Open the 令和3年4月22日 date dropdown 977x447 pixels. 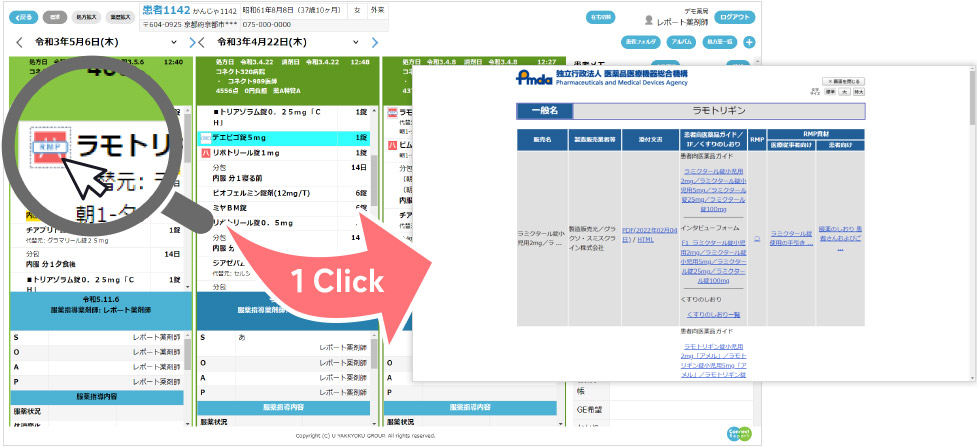pos(356,42)
